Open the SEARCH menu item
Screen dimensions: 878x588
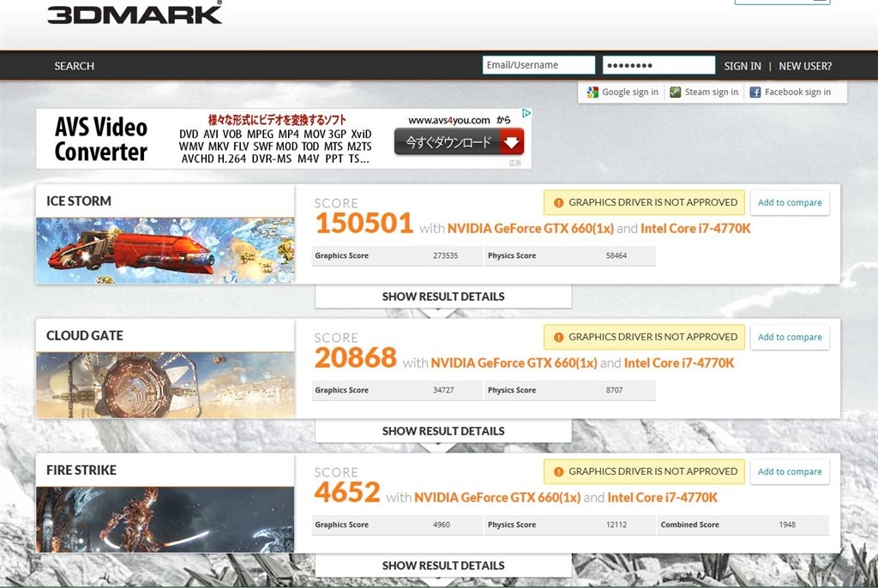click(x=75, y=66)
